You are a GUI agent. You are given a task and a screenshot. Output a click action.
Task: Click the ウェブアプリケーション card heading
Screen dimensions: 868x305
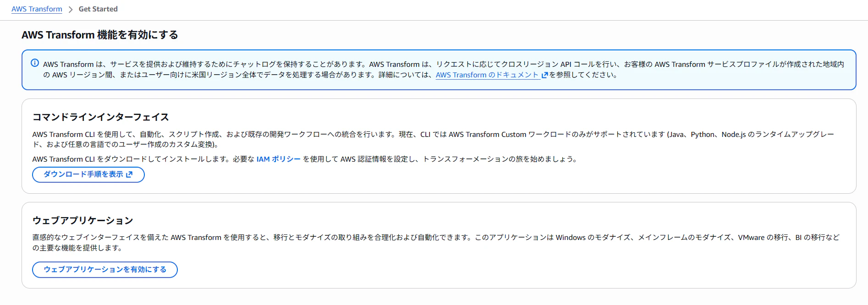pyautogui.click(x=82, y=221)
